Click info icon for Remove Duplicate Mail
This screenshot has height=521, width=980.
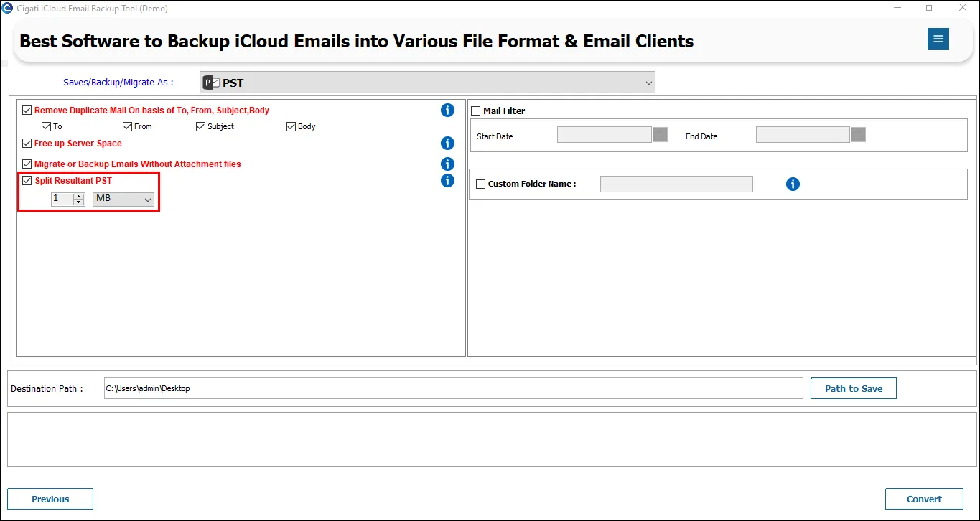tap(447, 111)
